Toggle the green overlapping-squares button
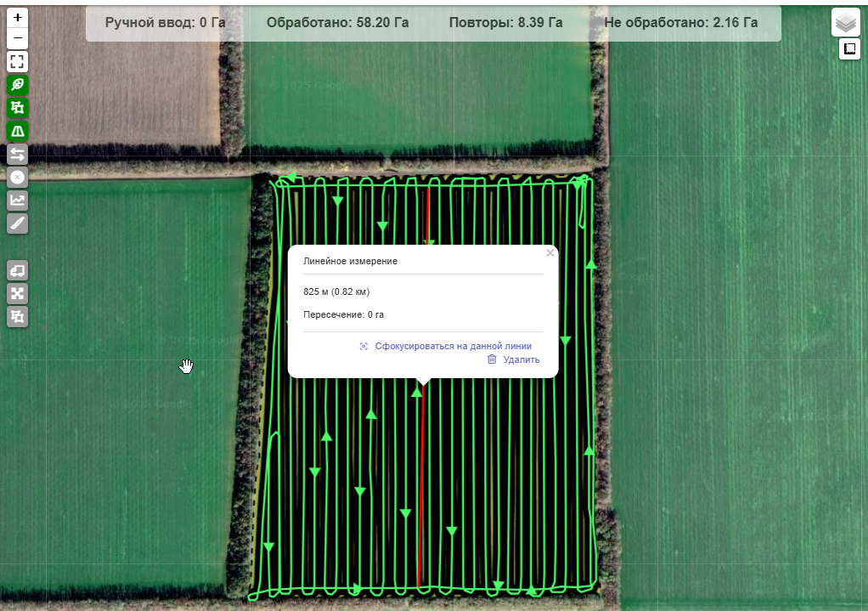 coord(18,108)
